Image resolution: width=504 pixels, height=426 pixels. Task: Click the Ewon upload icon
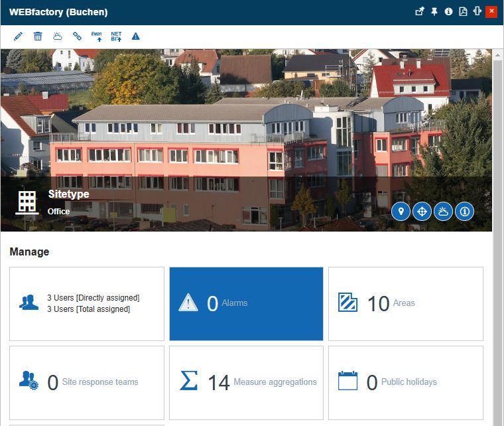[x=97, y=36]
